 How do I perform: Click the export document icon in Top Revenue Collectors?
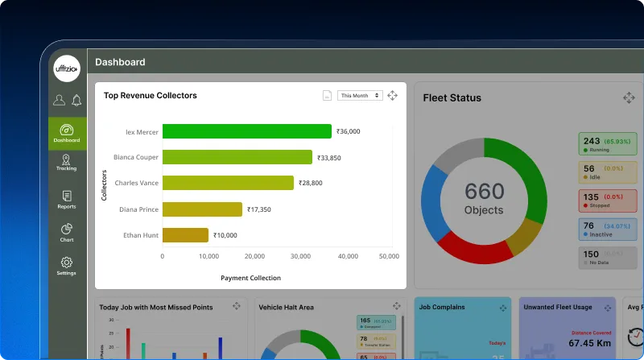pos(327,95)
